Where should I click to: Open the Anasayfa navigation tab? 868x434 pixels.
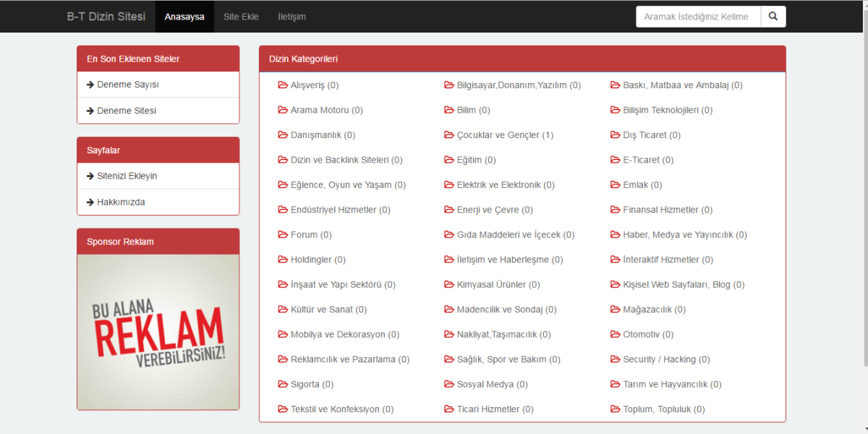pyautogui.click(x=184, y=17)
